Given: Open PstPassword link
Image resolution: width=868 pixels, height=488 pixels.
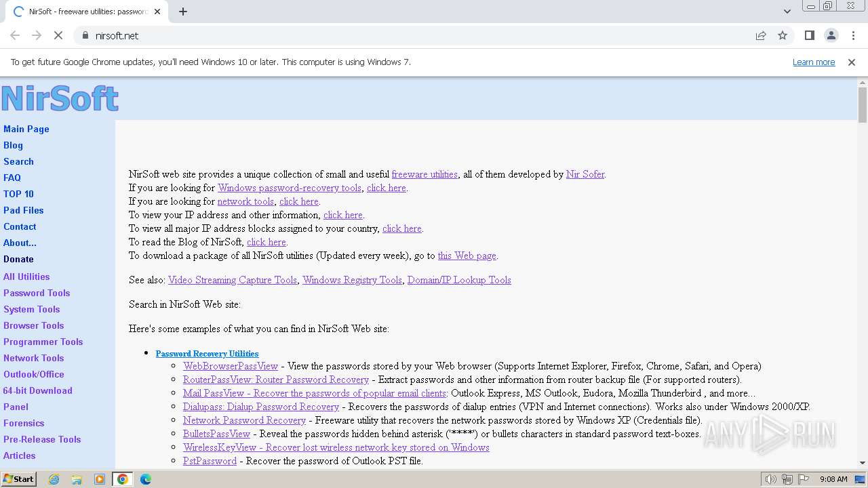Looking at the screenshot, I should (210, 461).
